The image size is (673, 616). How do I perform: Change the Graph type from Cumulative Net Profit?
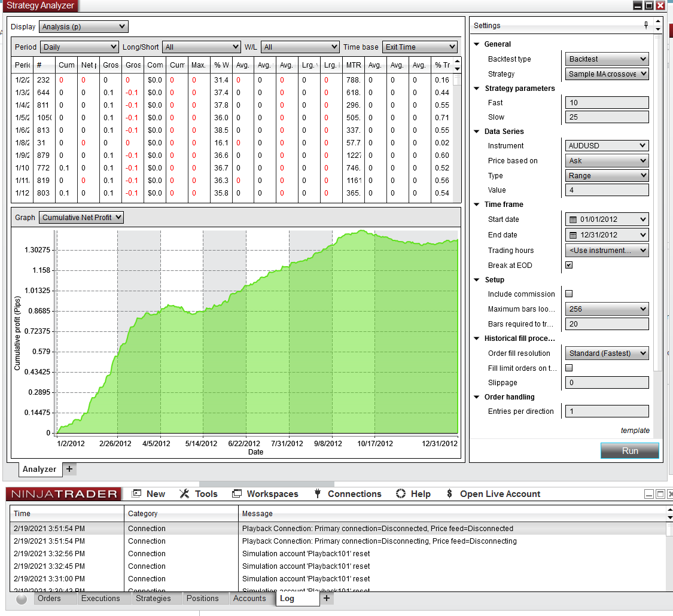pyautogui.click(x=81, y=217)
